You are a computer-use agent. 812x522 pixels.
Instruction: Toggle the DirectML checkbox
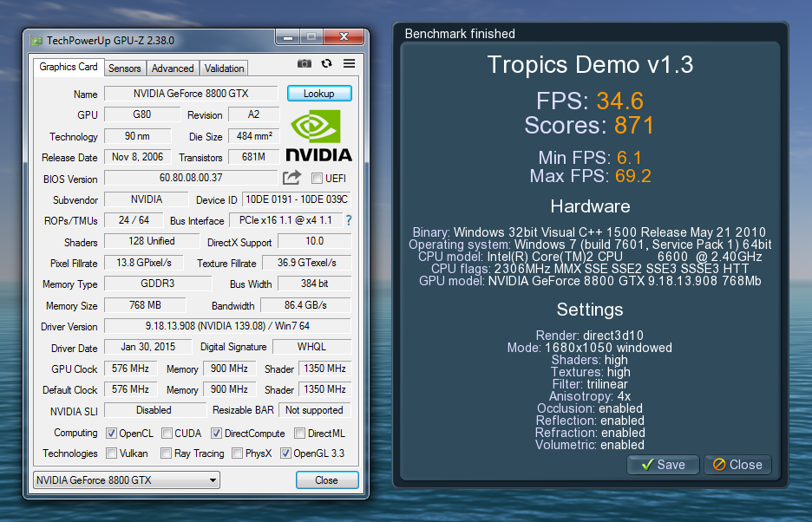(299, 433)
